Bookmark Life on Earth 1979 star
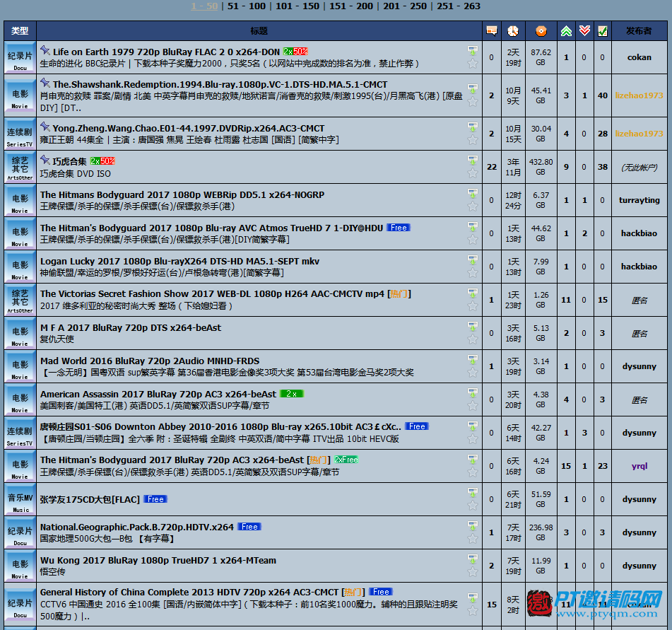 [x=472, y=64]
